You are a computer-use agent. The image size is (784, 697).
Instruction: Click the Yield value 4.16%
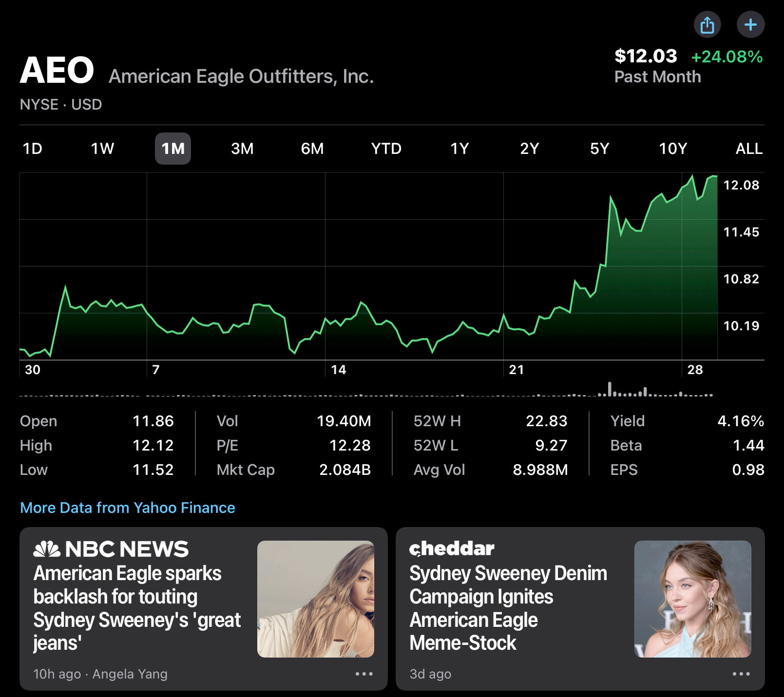pyautogui.click(x=741, y=421)
